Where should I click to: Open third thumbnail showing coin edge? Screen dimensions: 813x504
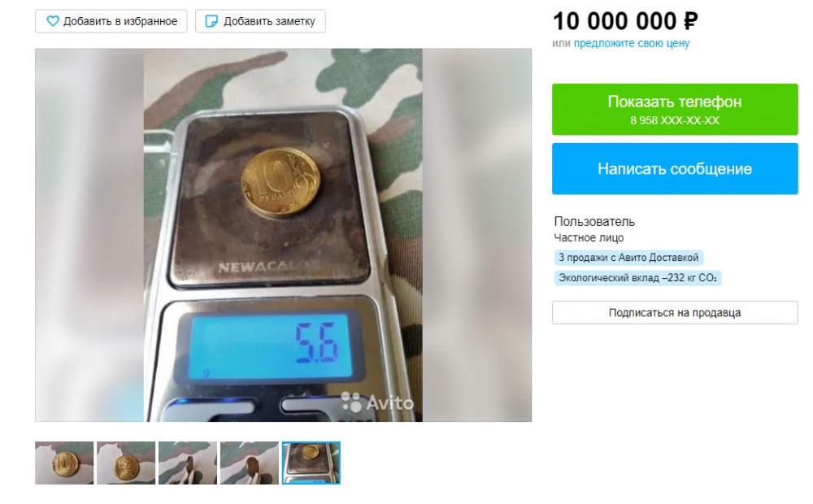(188, 463)
